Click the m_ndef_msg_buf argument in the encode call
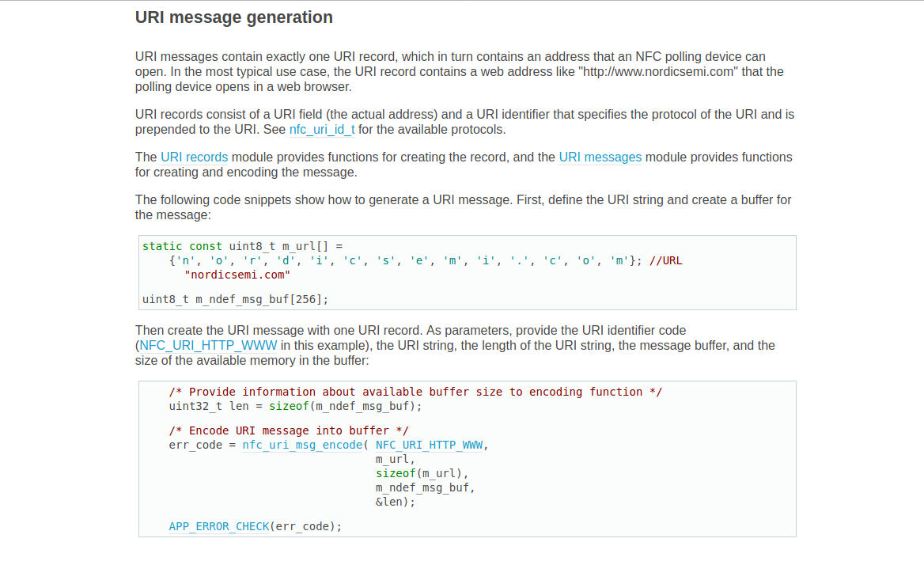This screenshot has height=565, width=924. 425,487
